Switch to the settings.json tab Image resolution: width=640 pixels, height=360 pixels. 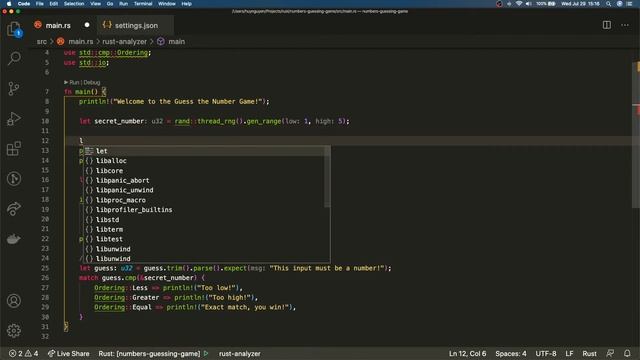tap(136, 25)
